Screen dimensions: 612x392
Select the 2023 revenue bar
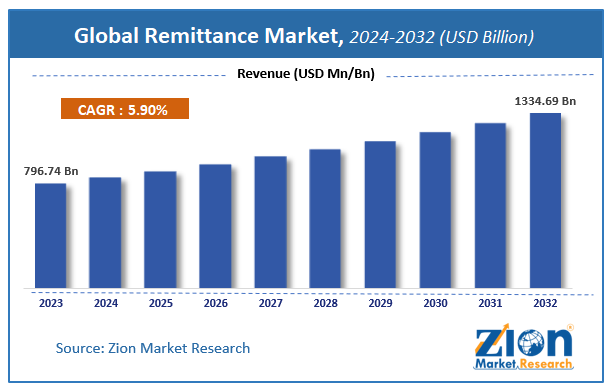point(50,236)
